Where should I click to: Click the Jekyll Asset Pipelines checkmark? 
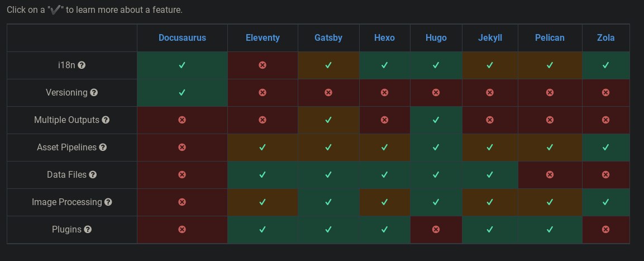click(490, 147)
